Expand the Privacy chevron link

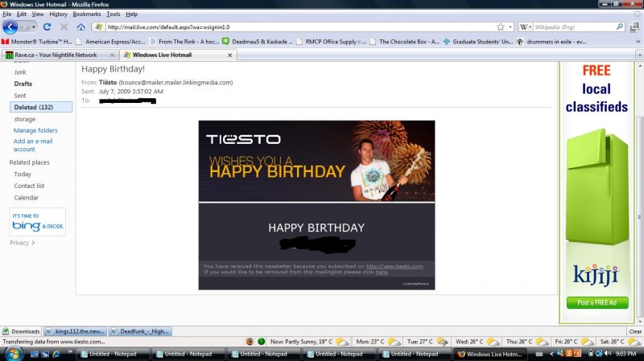[23, 243]
